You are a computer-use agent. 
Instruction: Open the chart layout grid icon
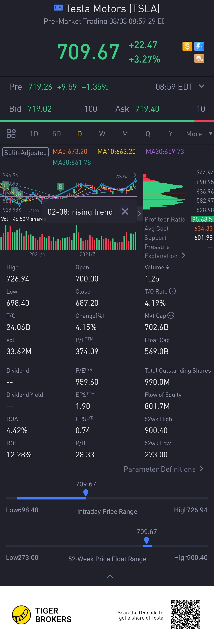click(11, 133)
